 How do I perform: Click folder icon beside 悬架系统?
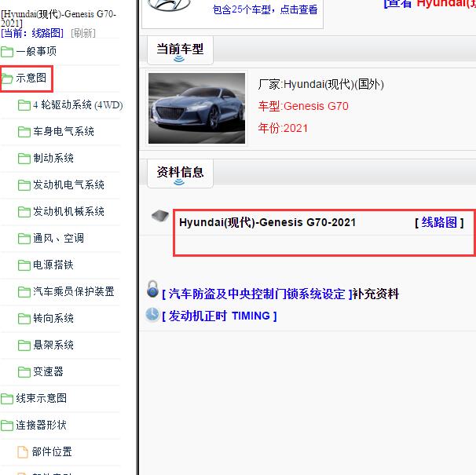[24, 345]
